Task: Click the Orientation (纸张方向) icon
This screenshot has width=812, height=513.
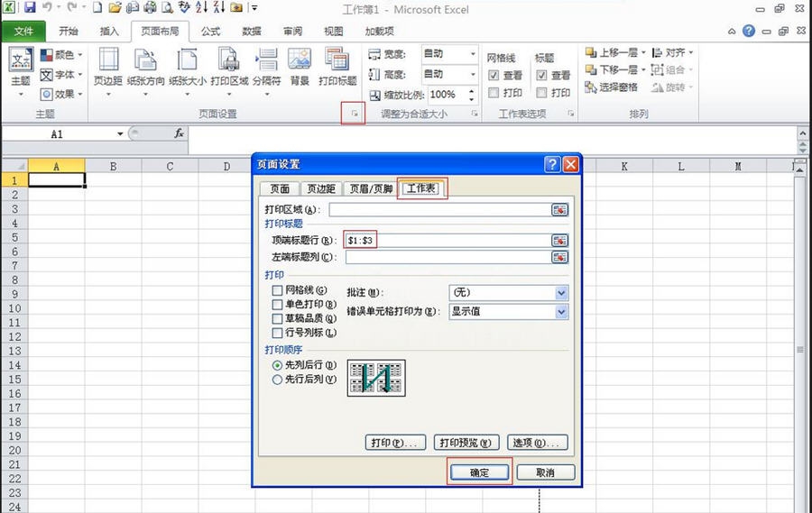Action: coord(145,59)
